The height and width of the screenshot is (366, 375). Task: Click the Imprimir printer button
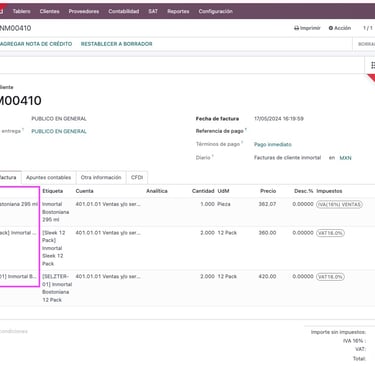coord(307,28)
